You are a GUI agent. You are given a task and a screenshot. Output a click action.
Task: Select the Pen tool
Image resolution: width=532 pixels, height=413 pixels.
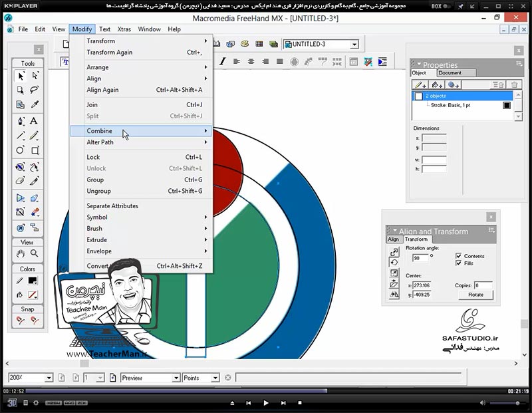pyautogui.click(x=21, y=121)
